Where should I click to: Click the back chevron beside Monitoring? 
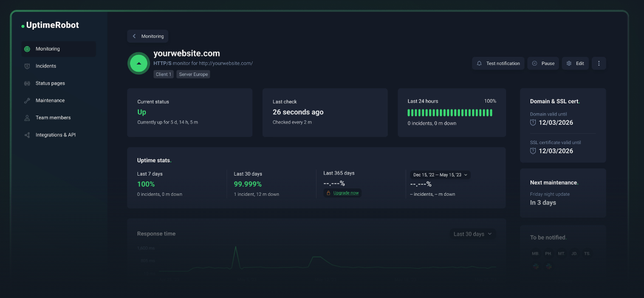pos(134,36)
